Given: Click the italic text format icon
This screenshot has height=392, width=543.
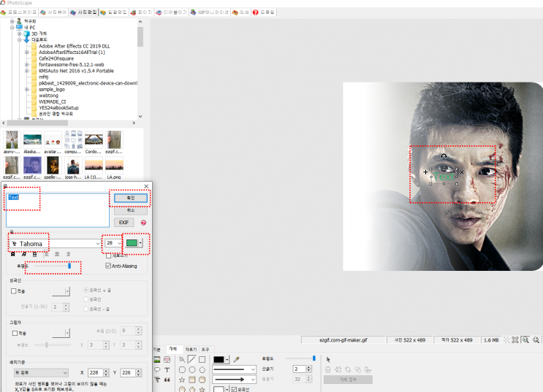Looking at the screenshot, I should (x=23, y=254).
